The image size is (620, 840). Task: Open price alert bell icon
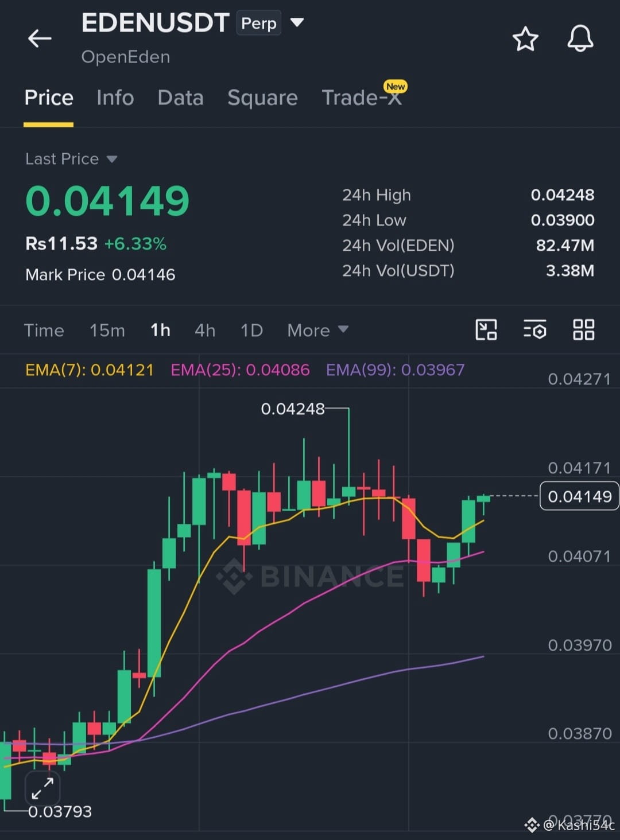point(580,38)
